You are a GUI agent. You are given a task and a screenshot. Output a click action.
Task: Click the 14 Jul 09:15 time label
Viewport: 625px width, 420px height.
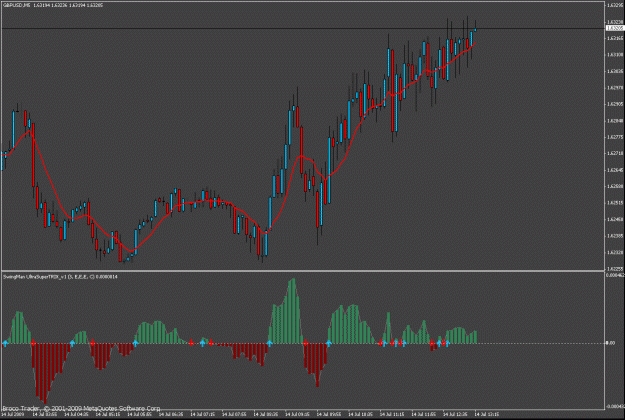point(297,414)
